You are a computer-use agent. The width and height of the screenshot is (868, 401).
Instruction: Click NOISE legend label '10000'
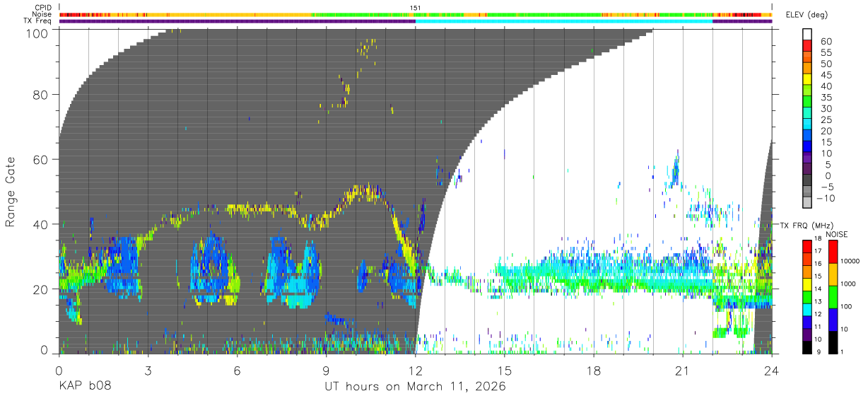pyautogui.click(x=850, y=261)
